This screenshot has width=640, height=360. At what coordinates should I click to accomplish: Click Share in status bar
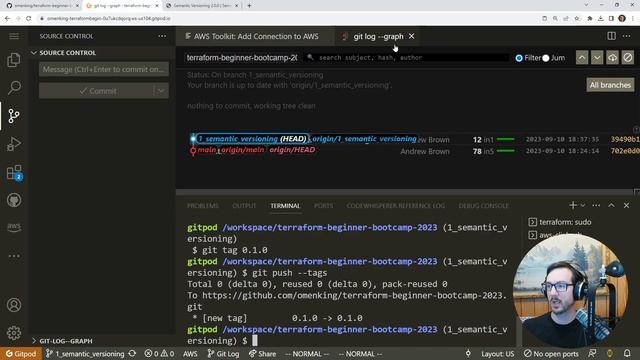[262, 353]
